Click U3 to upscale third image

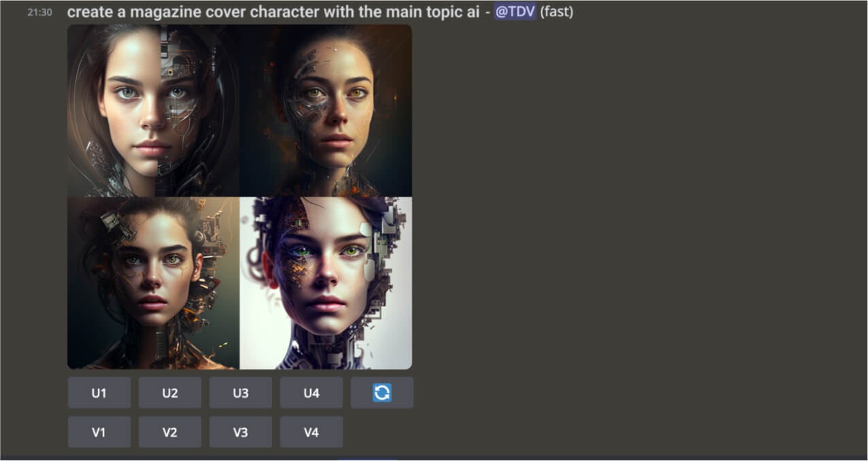[241, 393]
